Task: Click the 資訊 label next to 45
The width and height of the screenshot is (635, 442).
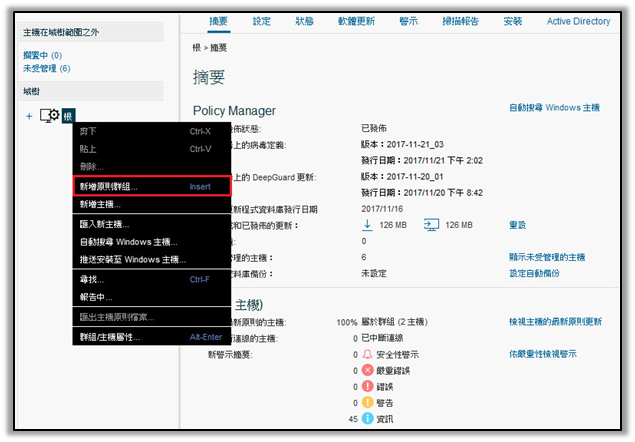Action: coord(385,419)
